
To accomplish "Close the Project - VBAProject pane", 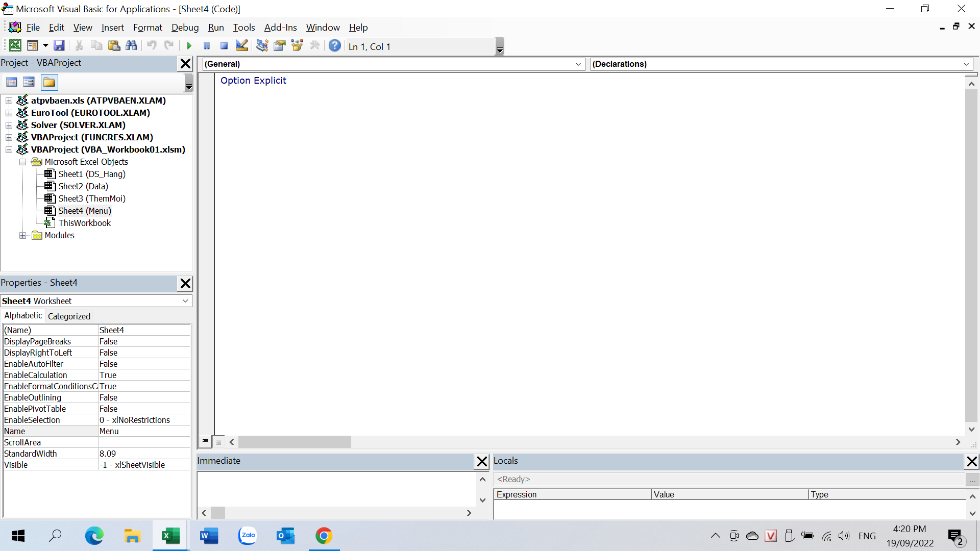I will click(x=185, y=63).
